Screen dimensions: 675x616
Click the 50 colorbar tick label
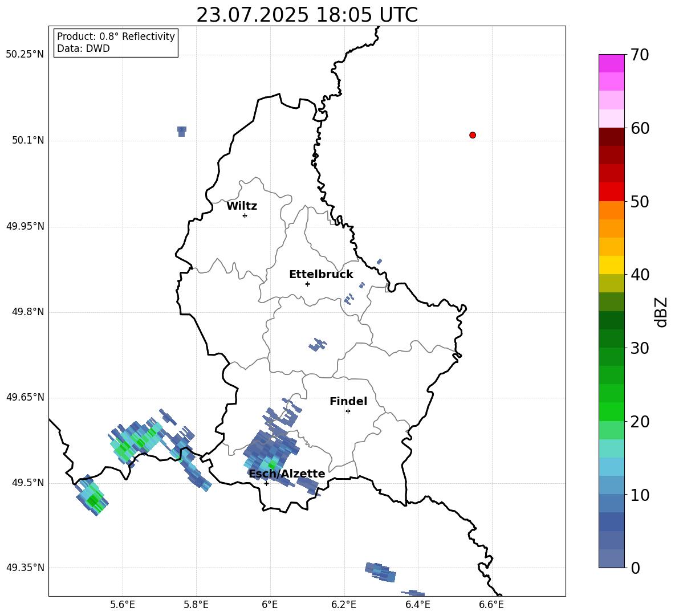point(640,202)
